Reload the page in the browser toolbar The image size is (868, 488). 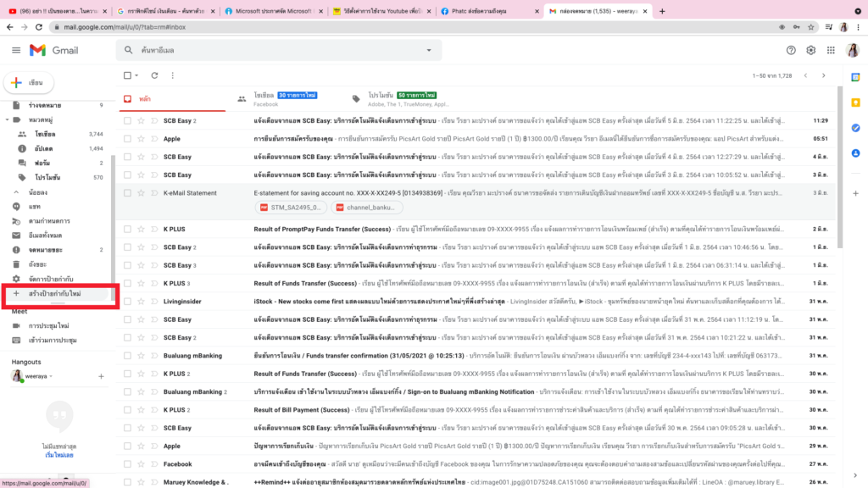(x=39, y=27)
